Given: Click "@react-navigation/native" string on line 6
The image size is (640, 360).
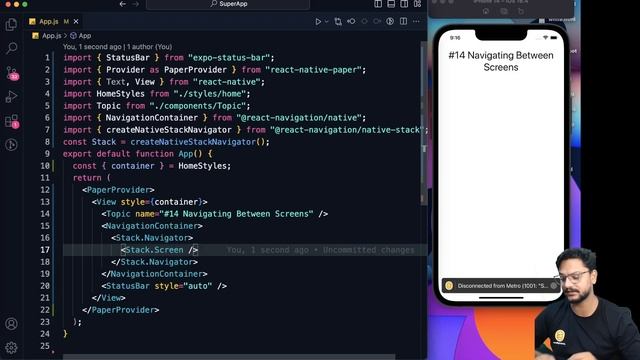Looking at the screenshot, I should (x=299, y=118).
